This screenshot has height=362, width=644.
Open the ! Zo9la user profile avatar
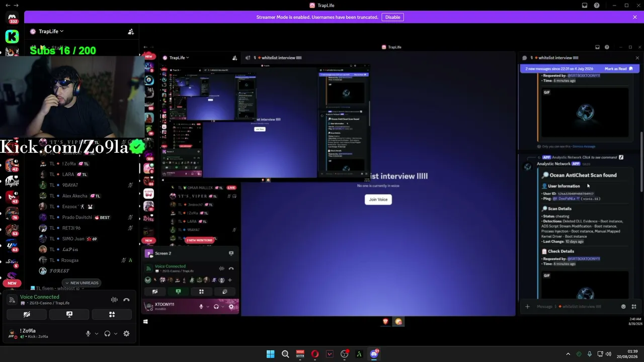[x=12, y=333]
